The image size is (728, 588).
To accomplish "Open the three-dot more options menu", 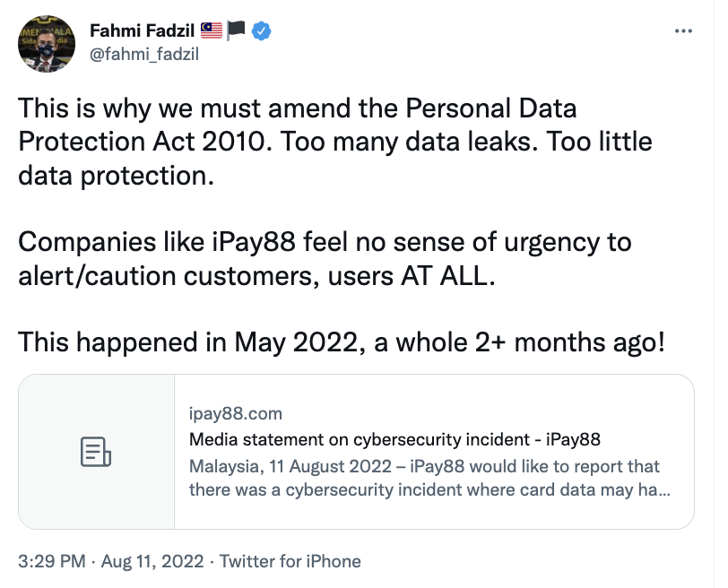I will pos(683,30).
